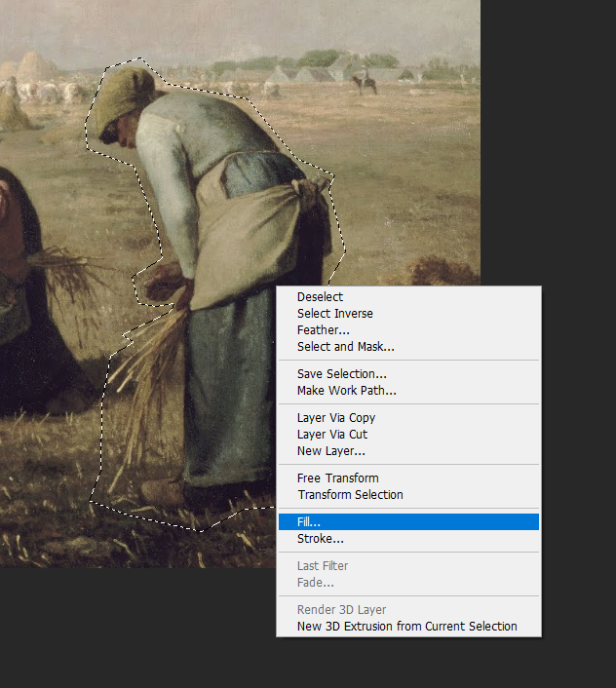Select Layer Via Cut
Image resolution: width=616 pixels, height=688 pixels.
[408, 435]
